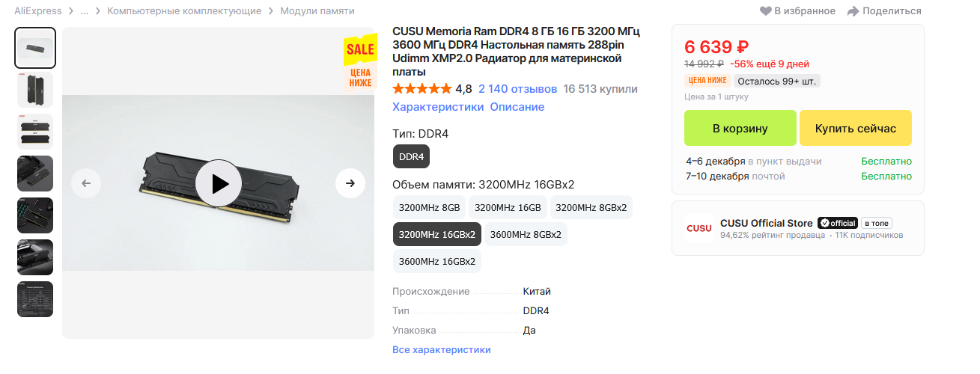Select the first product thumbnail
The width and height of the screenshot is (980, 374).
click(35, 48)
